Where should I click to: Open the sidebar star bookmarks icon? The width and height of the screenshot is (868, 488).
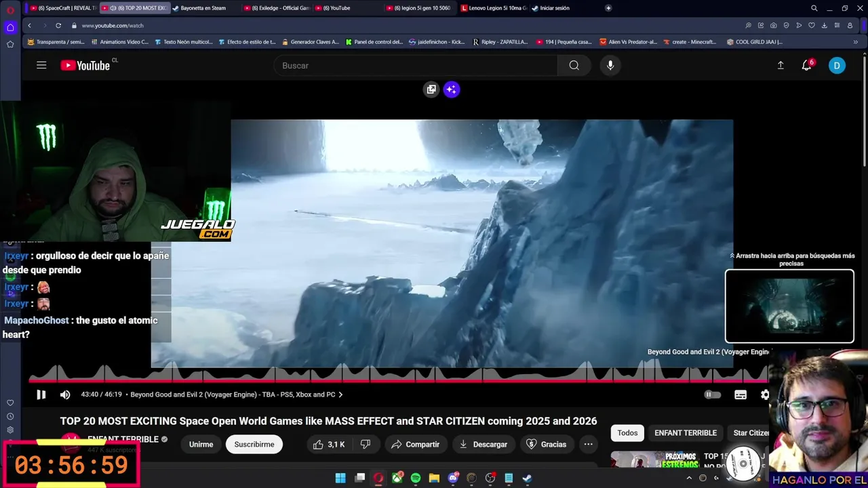click(10, 44)
